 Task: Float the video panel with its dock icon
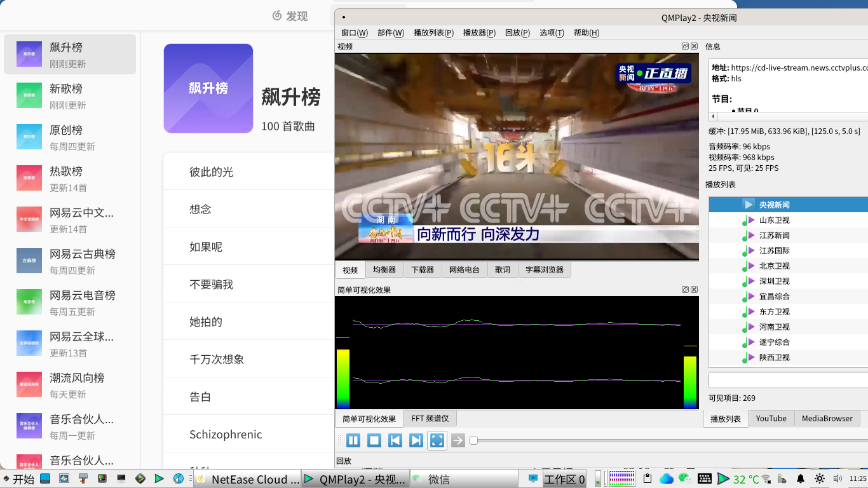click(685, 46)
